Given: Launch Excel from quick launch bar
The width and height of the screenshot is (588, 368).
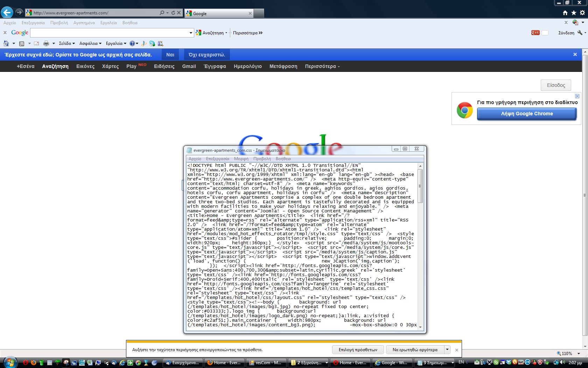Looking at the screenshot, I should click(90, 363).
